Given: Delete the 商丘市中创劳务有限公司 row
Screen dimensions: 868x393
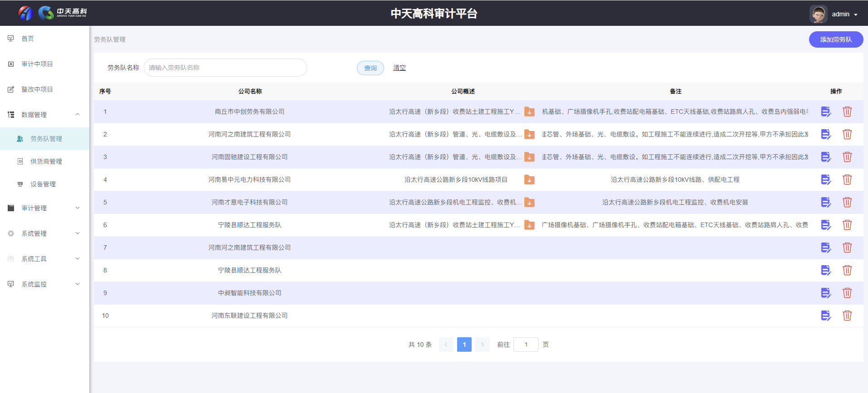Looking at the screenshot, I should (847, 112).
